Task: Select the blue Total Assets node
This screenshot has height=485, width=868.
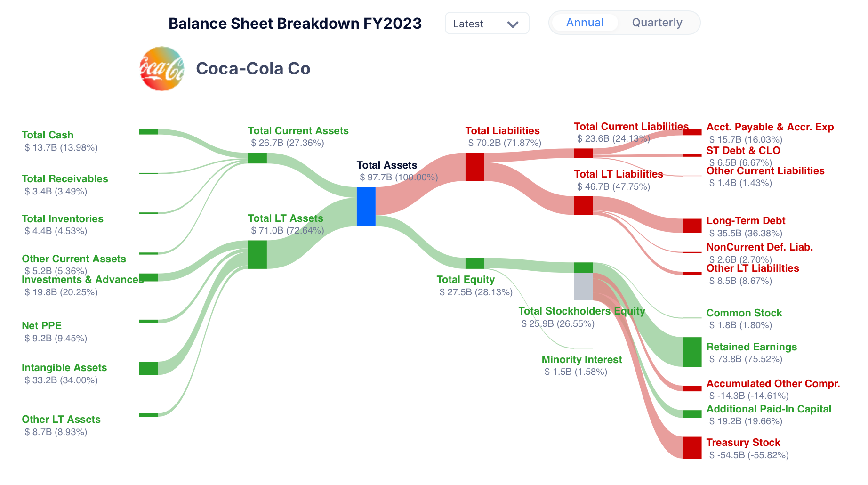Action: [366, 207]
